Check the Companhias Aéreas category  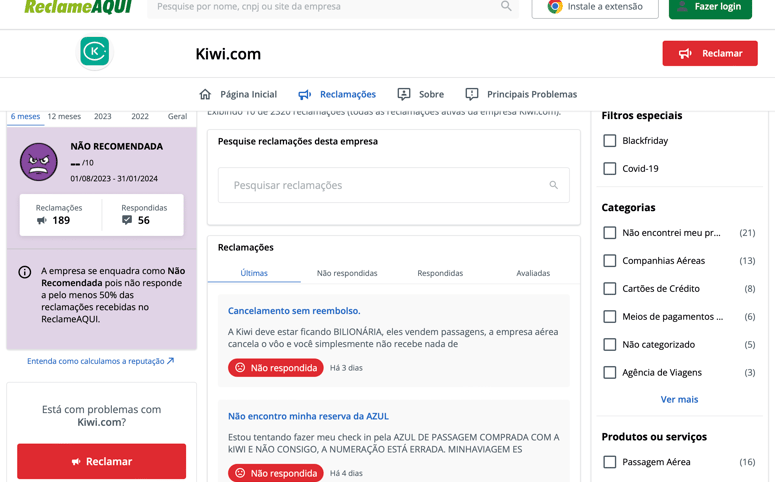609,261
